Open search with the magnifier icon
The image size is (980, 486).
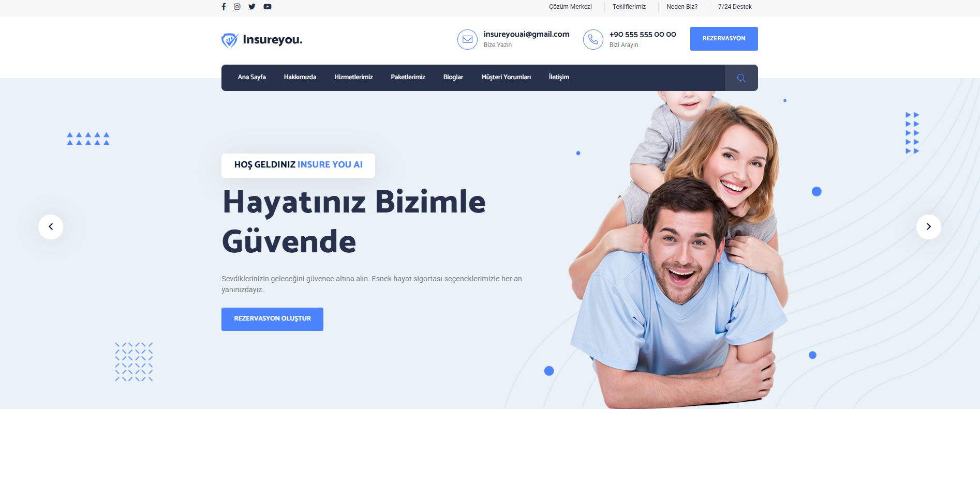point(741,78)
